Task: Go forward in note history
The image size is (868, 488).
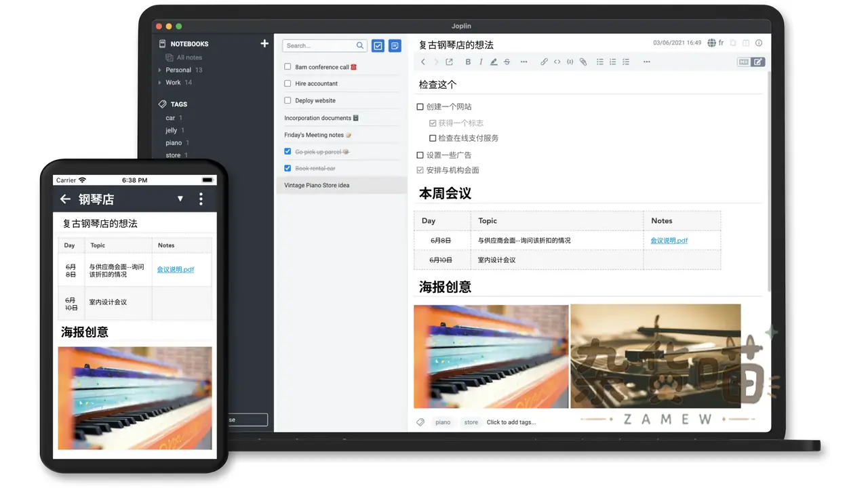Action: (436, 62)
